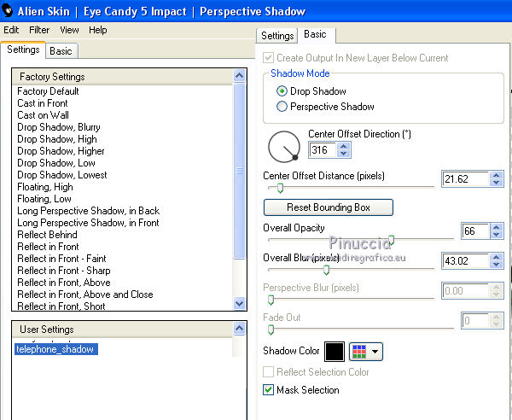Click Reset Bounding Box button
This screenshot has height=420, width=512.
(x=329, y=207)
